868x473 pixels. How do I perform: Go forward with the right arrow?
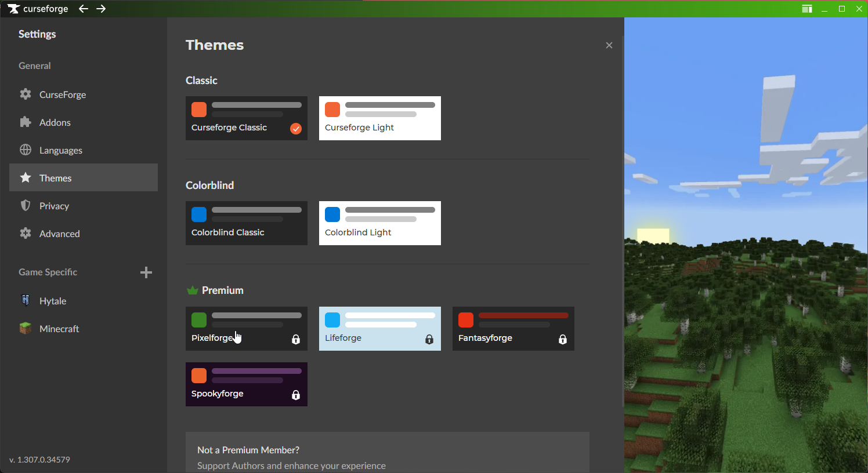tap(101, 9)
